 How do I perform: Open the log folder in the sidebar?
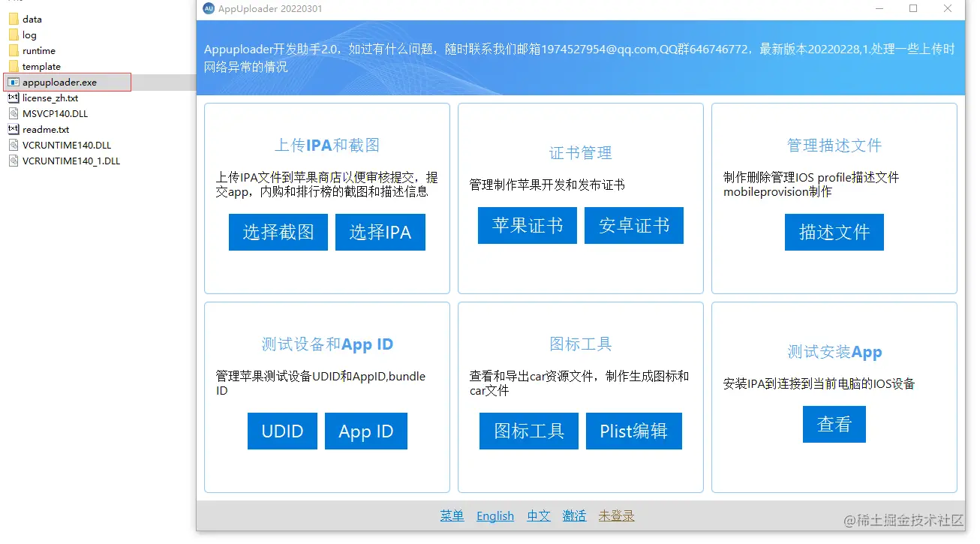pyautogui.click(x=26, y=35)
